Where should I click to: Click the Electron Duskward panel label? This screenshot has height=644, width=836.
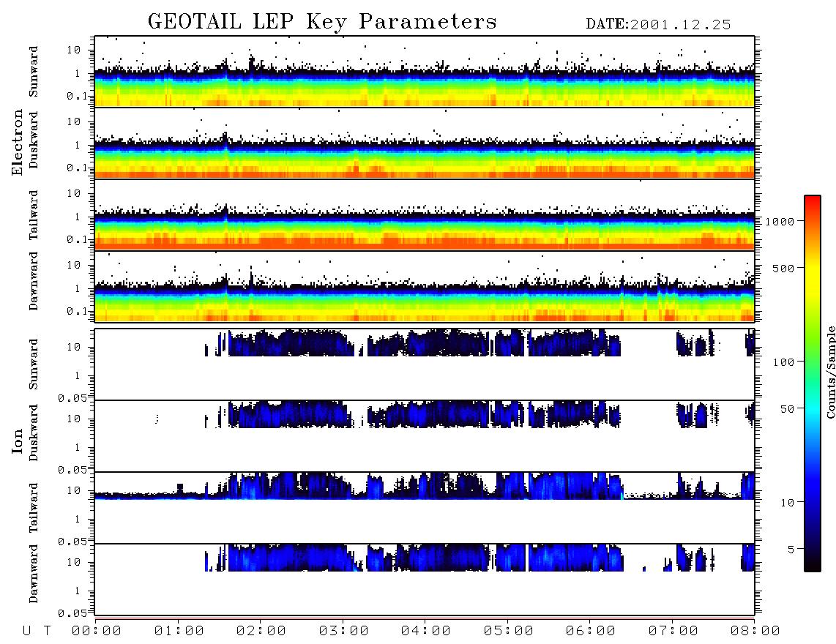(34, 140)
